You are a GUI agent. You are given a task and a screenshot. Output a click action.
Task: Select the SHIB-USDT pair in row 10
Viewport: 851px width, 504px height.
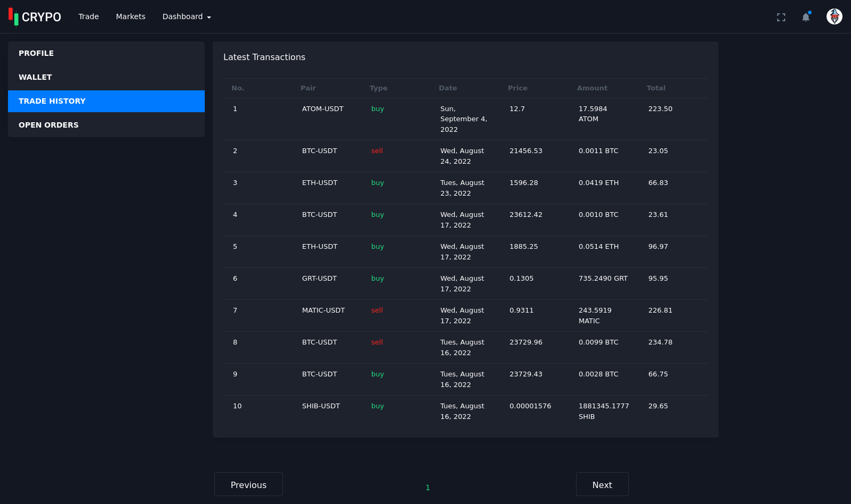321,406
